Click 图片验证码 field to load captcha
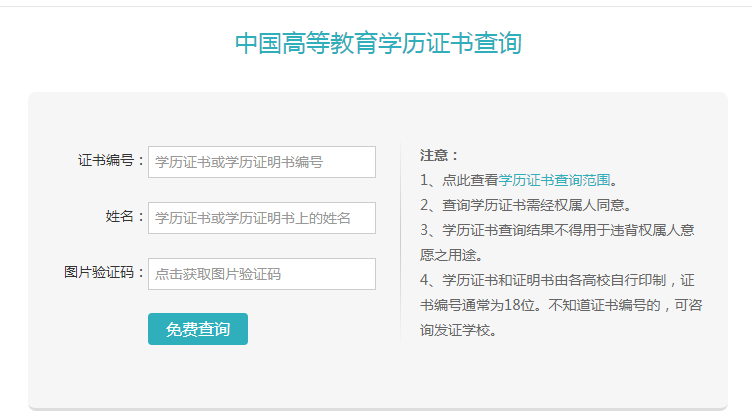This screenshot has width=752, height=415. [x=262, y=274]
